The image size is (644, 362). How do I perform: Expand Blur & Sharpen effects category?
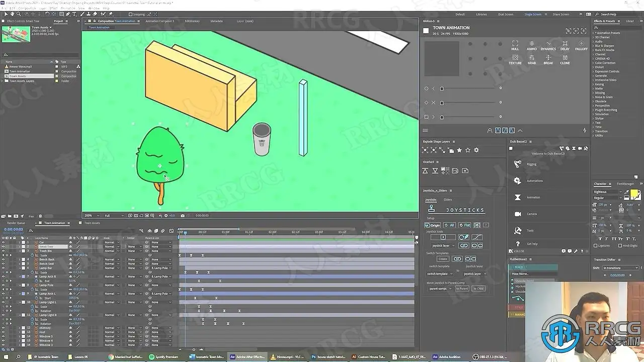coord(594,46)
